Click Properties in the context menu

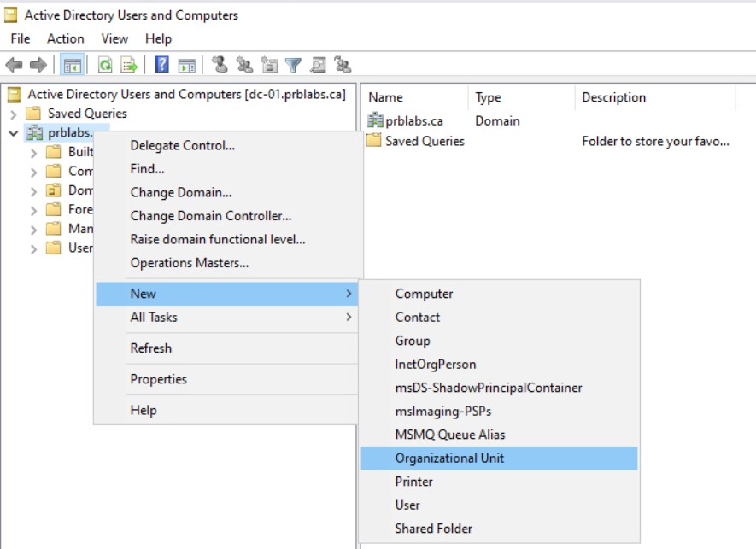point(158,379)
